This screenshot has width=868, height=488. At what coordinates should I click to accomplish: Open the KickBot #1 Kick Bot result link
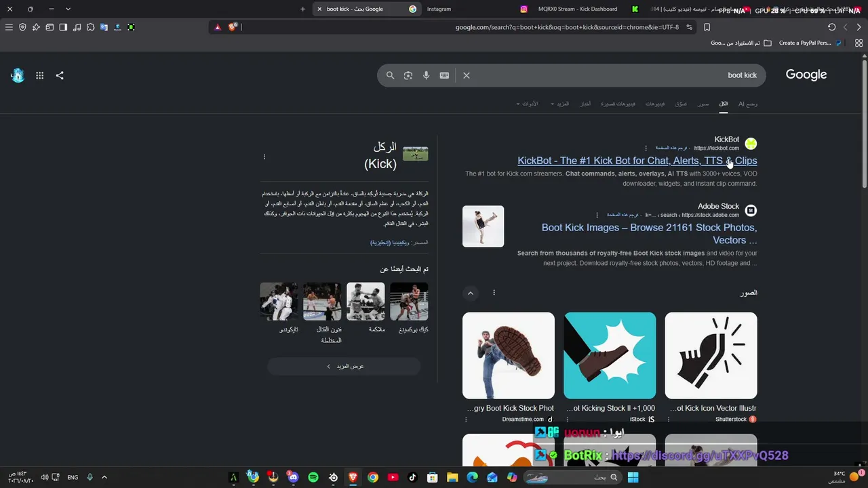637,161
